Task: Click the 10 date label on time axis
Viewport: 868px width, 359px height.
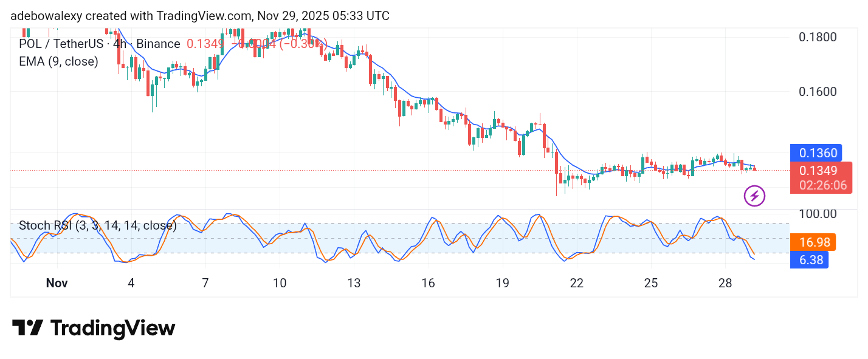Action: (280, 283)
